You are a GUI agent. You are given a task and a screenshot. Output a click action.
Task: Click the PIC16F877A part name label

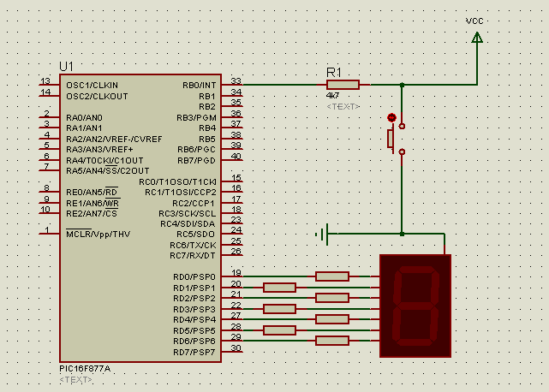coord(85,369)
